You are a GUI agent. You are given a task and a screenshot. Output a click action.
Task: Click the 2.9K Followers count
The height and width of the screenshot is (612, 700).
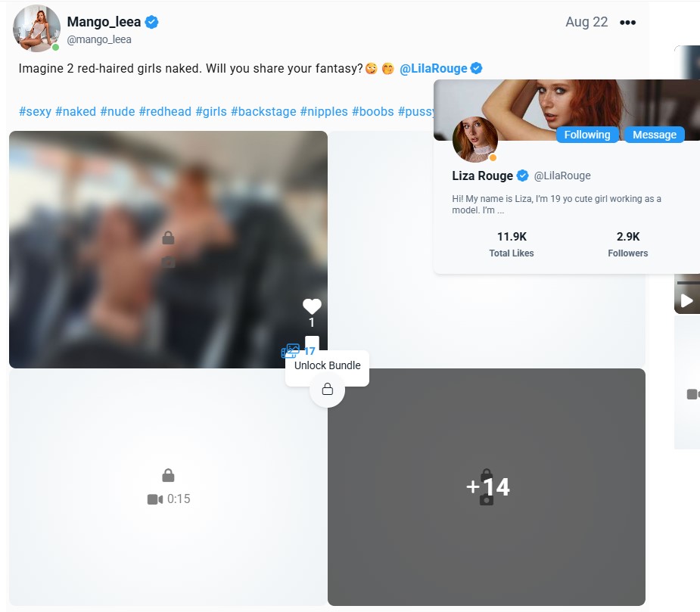click(628, 244)
